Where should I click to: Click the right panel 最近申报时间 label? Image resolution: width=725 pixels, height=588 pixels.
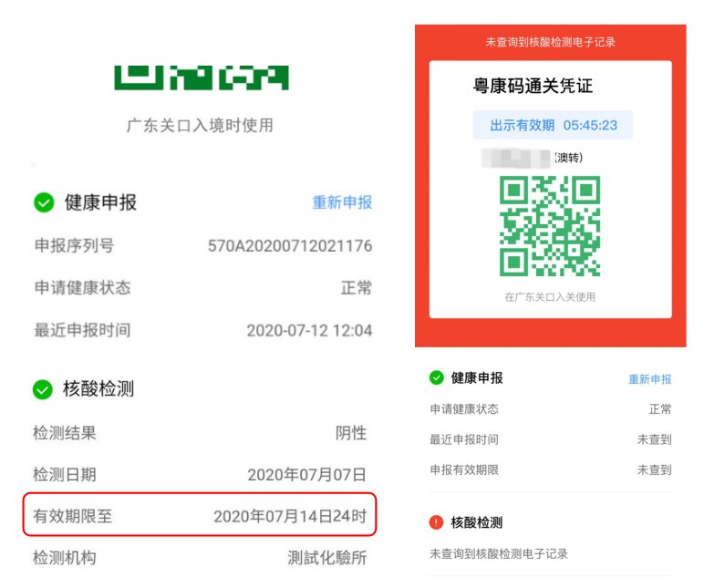click(464, 439)
